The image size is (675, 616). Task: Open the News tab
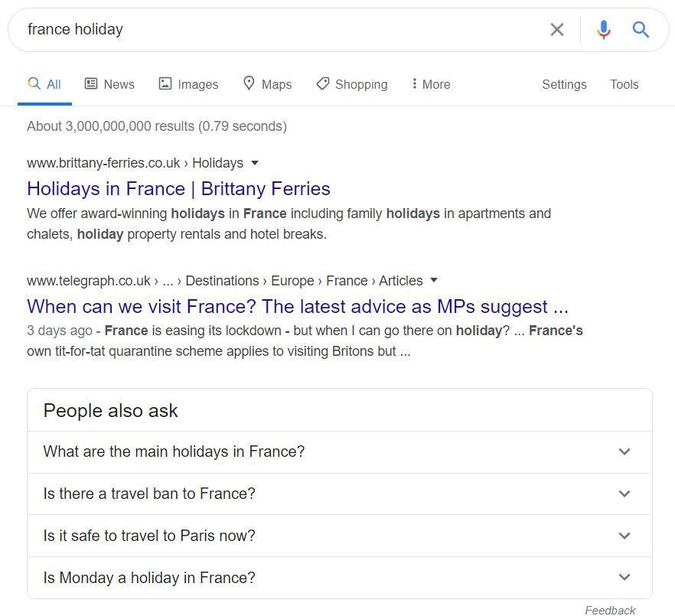[109, 84]
